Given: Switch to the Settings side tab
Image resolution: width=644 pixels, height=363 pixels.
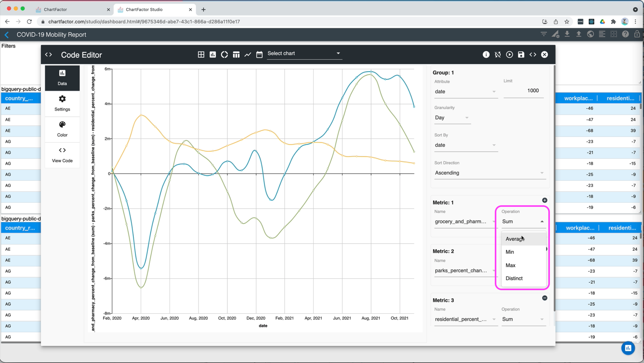Looking at the screenshot, I should coord(62,103).
